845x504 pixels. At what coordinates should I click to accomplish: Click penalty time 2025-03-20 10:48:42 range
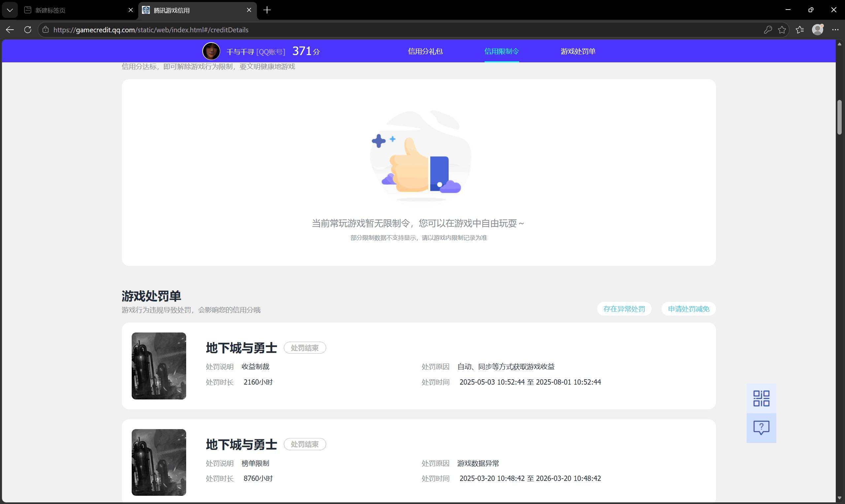530,479
